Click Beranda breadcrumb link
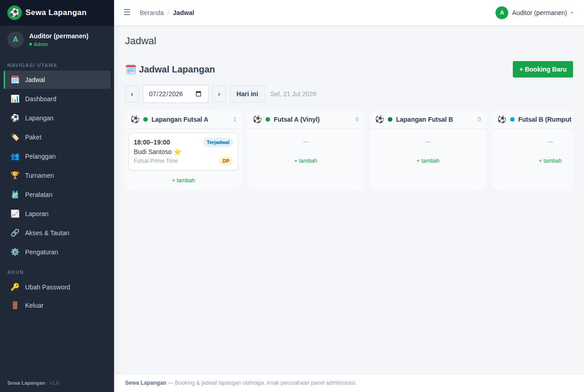The height and width of the screenshot is (392, 584). tap(151, 13)
